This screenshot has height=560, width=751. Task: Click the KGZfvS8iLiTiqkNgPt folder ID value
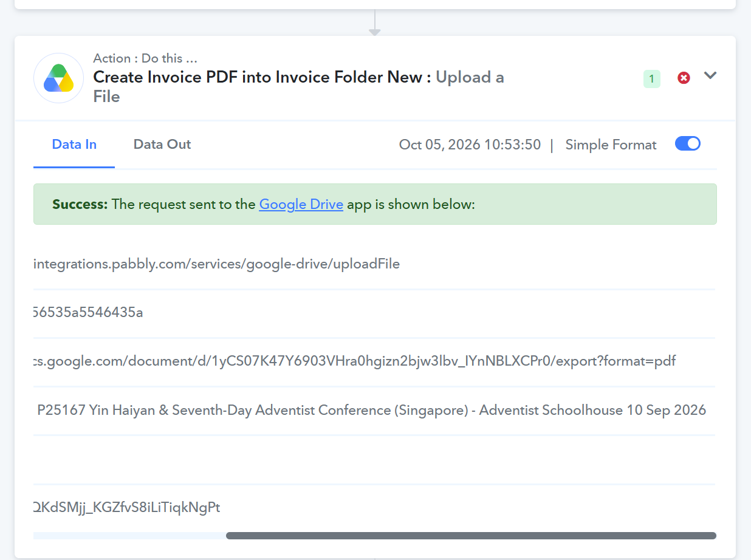tap(127, 507)
